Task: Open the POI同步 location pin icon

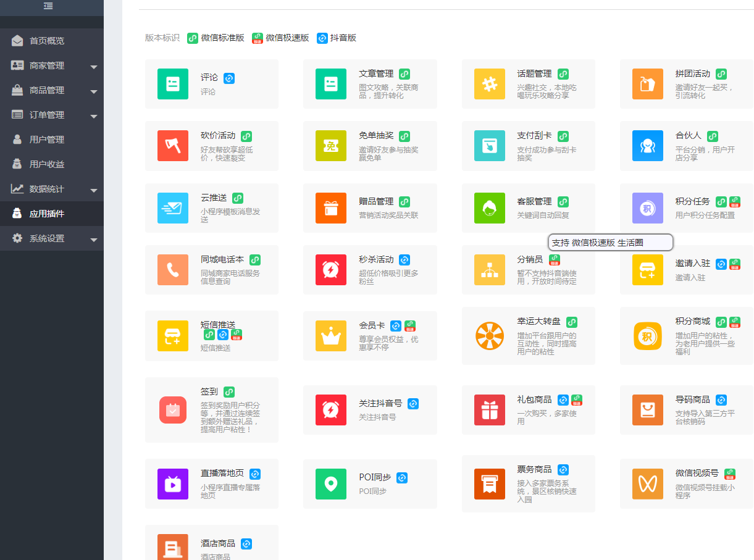Action: point(331,484)
